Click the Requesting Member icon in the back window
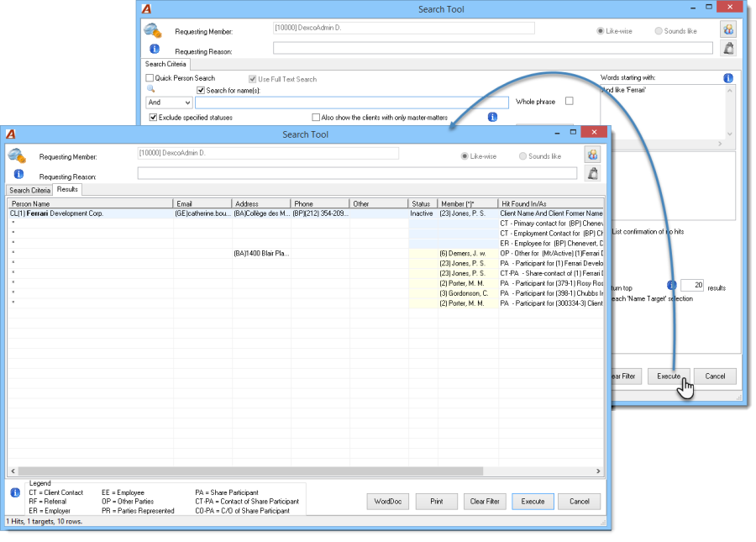 [153, 30]
